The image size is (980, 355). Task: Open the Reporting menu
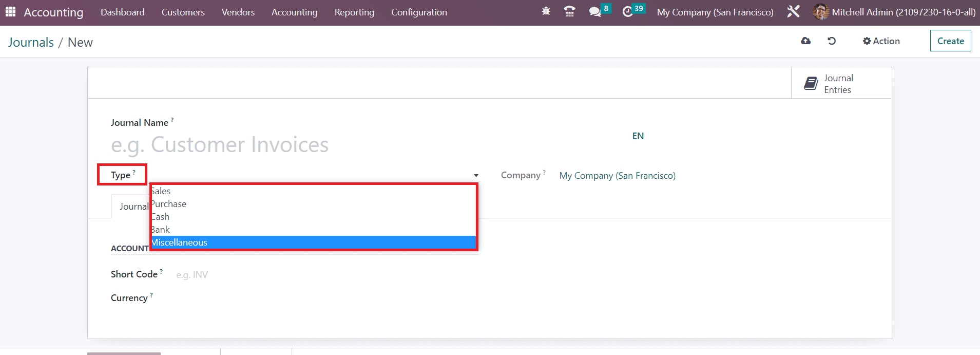pos(354,12)
